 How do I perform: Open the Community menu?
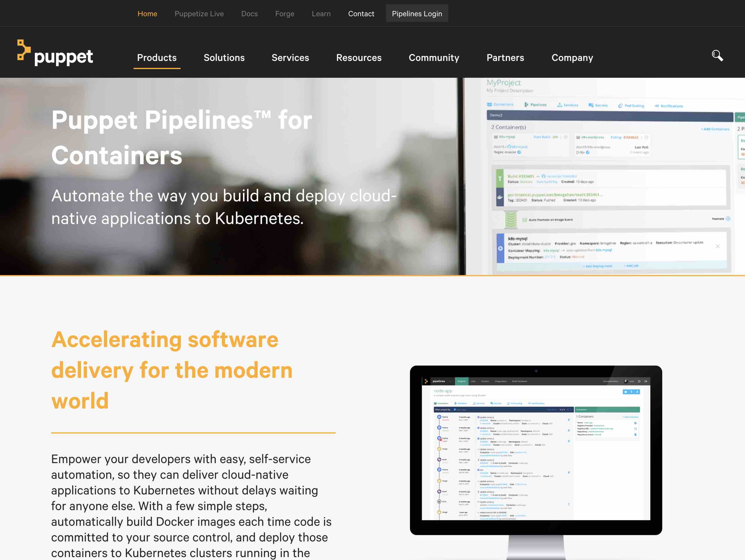pyautogui.click(x=434, y=57)
